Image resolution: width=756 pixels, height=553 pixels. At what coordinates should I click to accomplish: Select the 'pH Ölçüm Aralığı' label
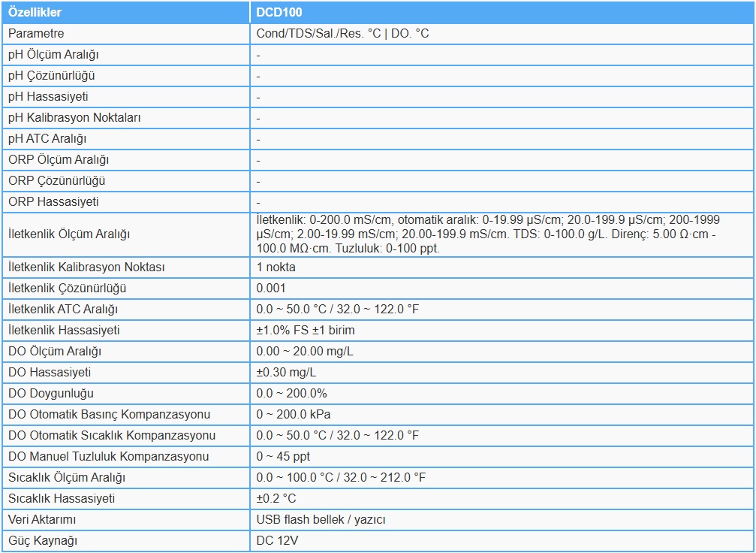(x=53, y=55)
